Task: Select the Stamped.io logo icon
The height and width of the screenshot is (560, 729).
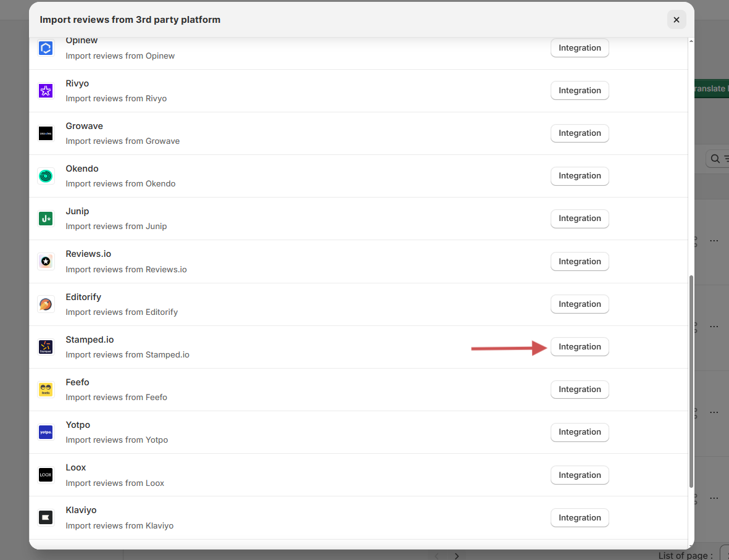Action: tap(46, 347)
